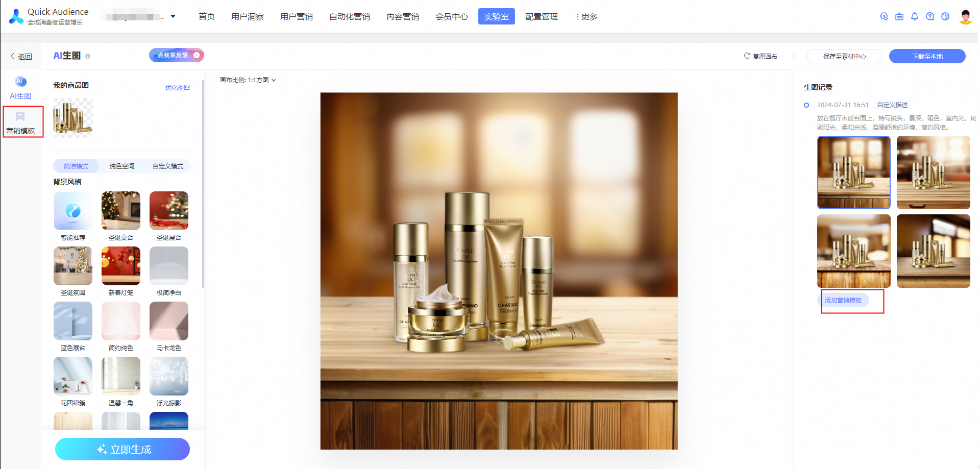Click the 点我来反馈 feedback button
This screenshot has width=980, height=469.
tap(177, 55)
